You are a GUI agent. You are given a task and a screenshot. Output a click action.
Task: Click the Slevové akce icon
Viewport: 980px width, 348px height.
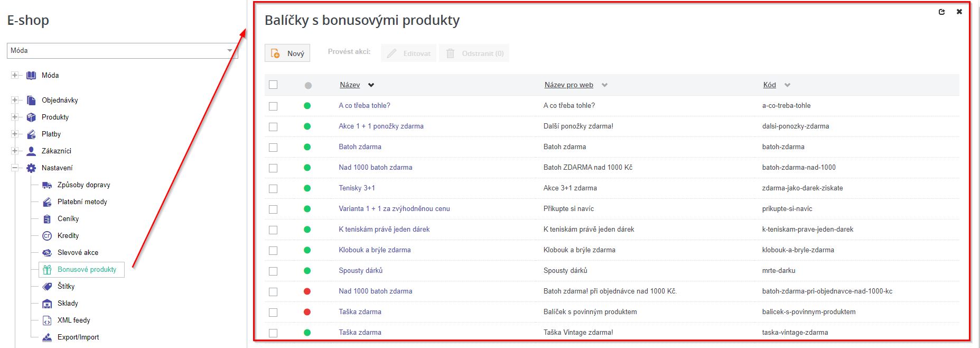point(47,252)
